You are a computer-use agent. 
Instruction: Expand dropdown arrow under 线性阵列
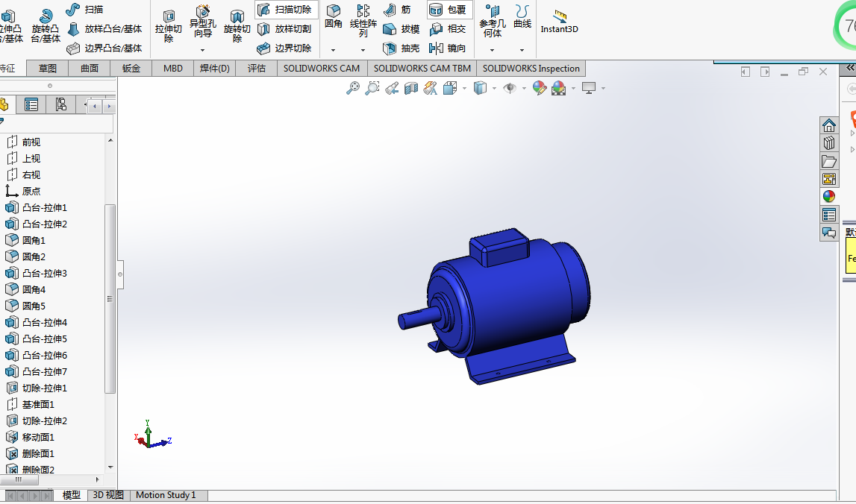click(363, 50)
